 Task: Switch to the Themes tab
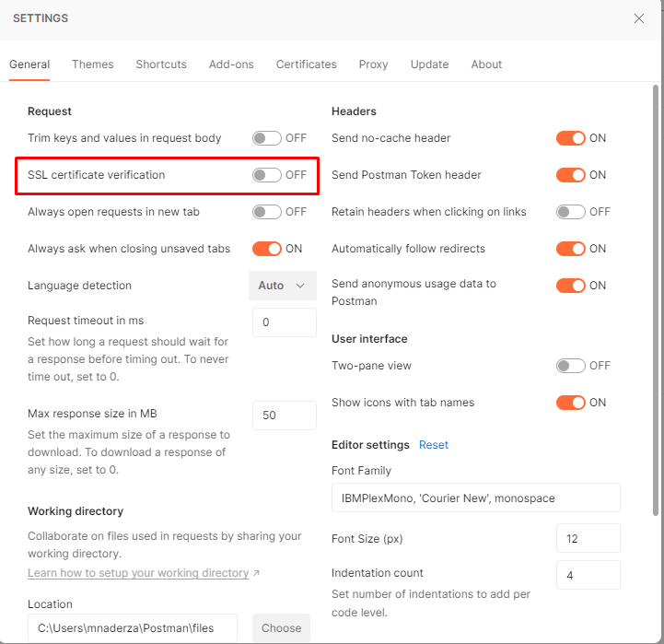point(93,64)
